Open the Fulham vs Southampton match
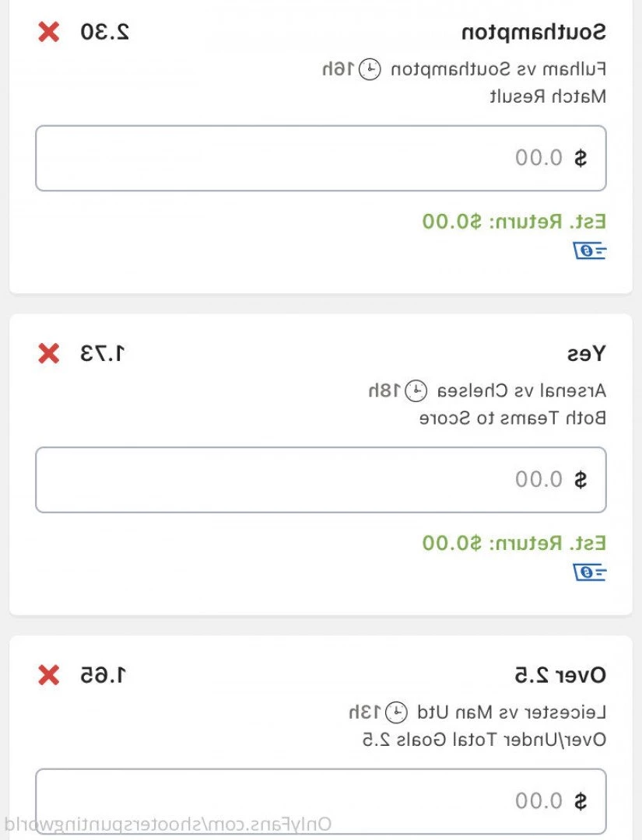This screenshot has height=840, width=642. point(496,69)
